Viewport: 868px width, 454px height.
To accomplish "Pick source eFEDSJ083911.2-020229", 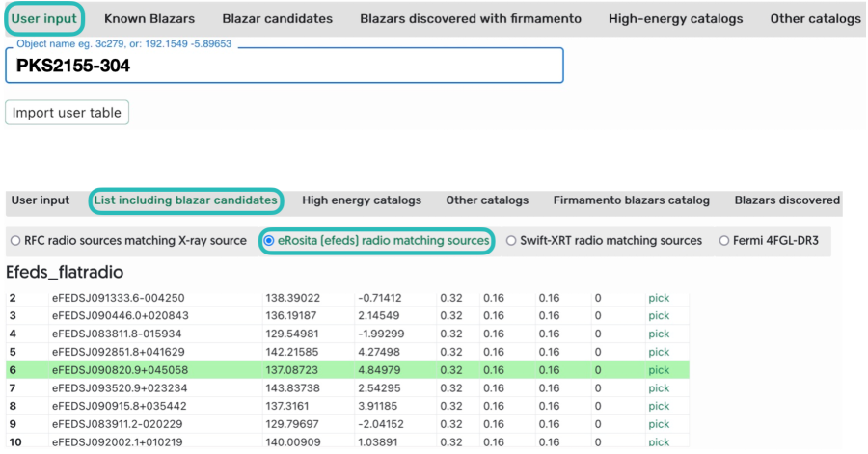I will click(659, 424).
